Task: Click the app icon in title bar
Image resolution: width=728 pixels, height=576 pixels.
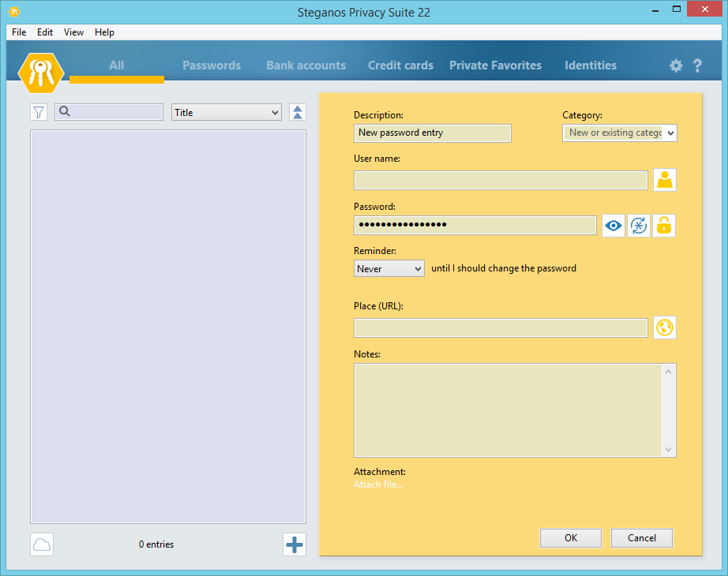Action: [14, 12]
